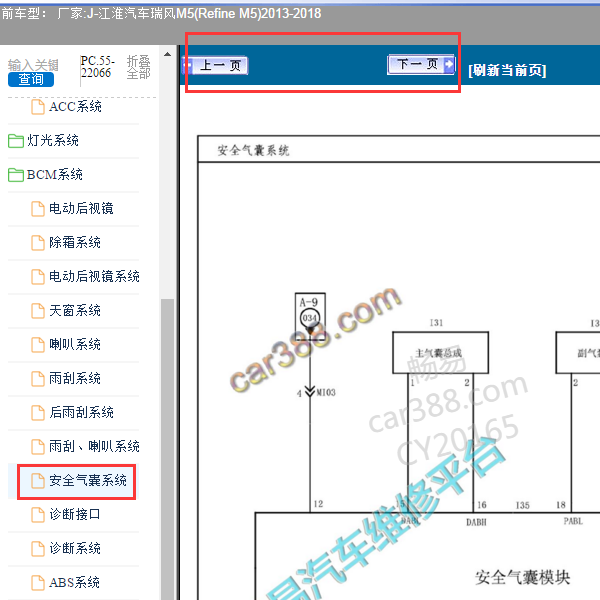Expand the 灯光系统 folder
This screenshot has height=600, width=600.
(52, 140)
